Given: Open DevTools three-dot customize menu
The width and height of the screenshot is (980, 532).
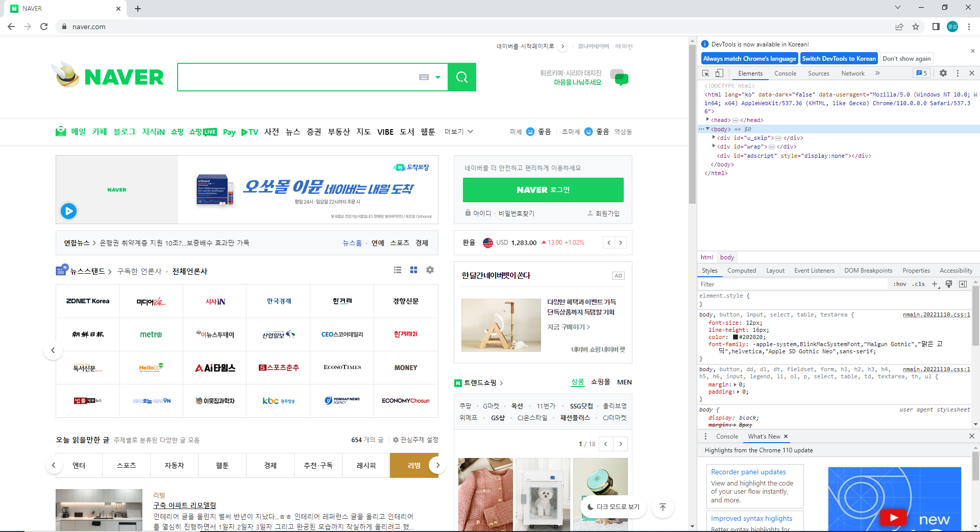Looking at the screenshot, I should (958, 73).
